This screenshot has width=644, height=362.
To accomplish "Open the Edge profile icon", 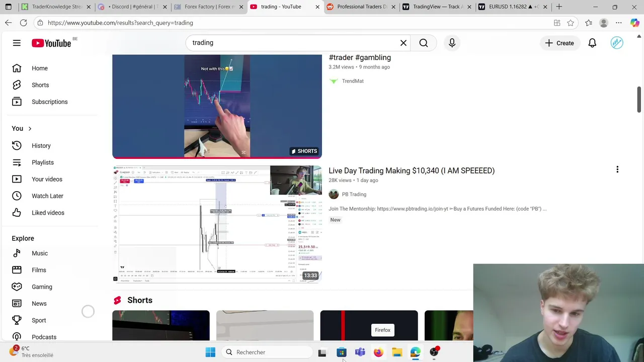I will click(x=604, y=23).
